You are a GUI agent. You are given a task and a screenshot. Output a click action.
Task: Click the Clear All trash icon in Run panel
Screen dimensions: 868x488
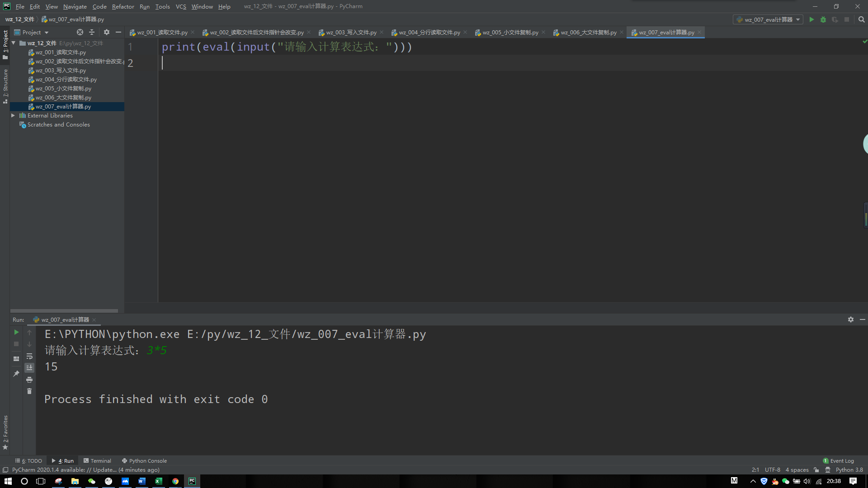[x=29, y=391]
